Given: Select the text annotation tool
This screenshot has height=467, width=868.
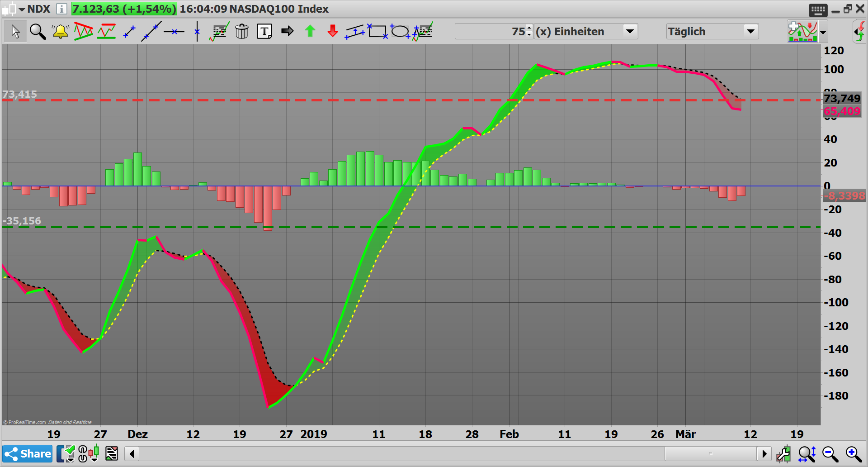Looking at the screenshot, I should tap(264, 31).
